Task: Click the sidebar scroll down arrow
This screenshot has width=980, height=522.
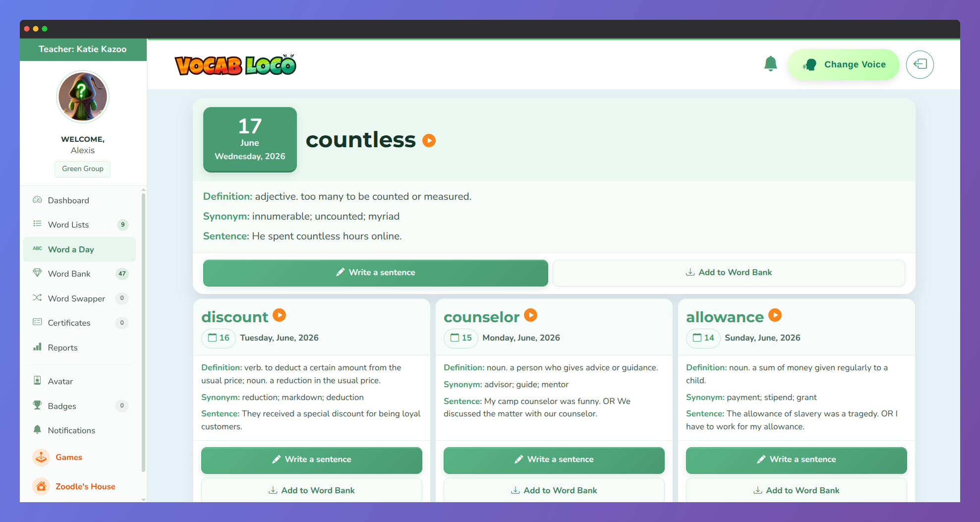Action: (143, 499)
